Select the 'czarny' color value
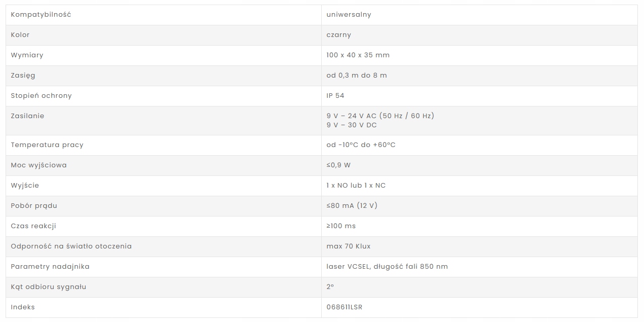 [x=338, y=35]
